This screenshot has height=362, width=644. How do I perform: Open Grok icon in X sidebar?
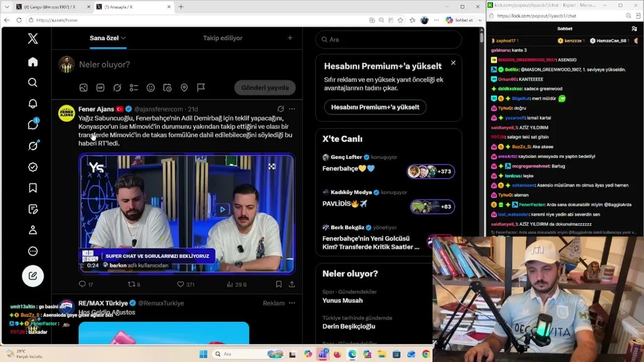33,146
